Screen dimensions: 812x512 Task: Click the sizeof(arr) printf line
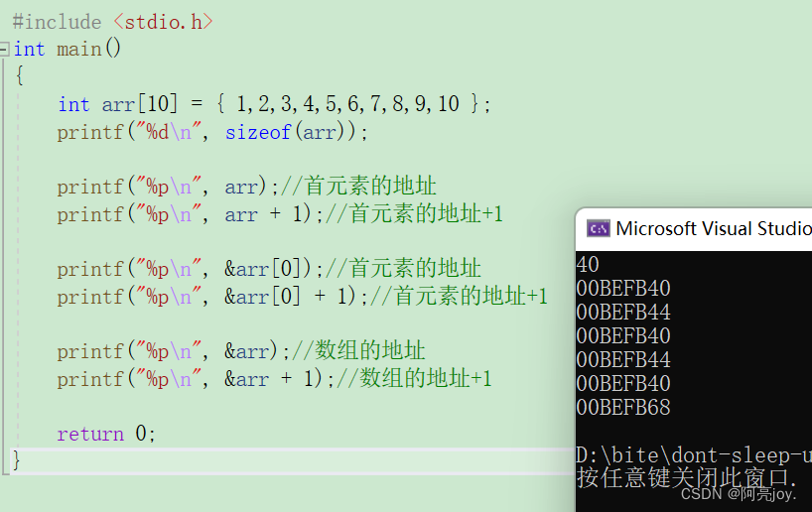coord(212,132)
